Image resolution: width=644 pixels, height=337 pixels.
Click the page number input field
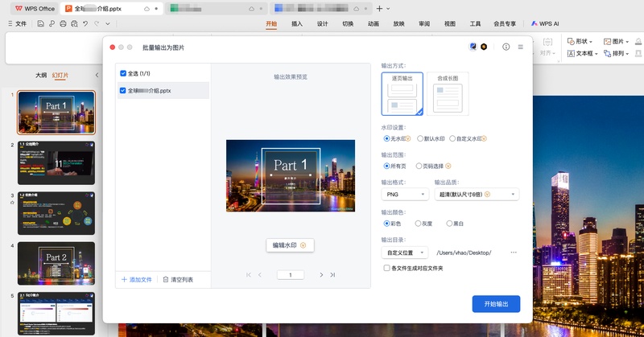pyautogui.click(x=291, y=275)
